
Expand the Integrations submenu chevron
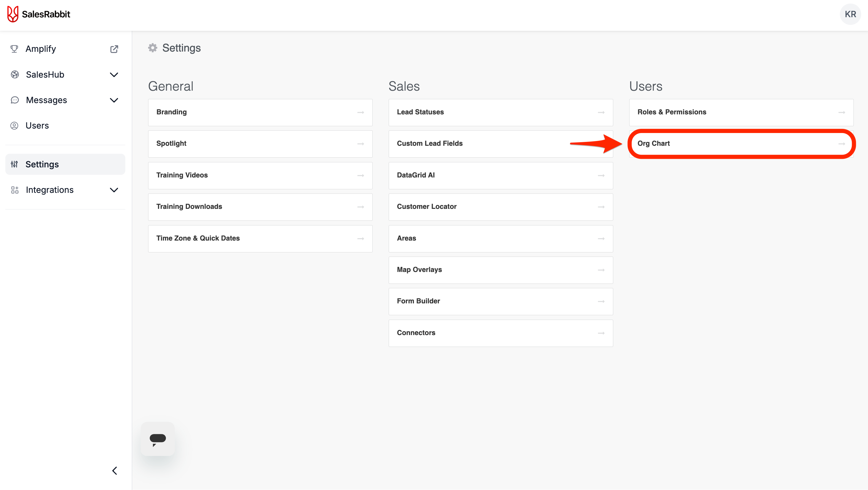pyautogui.click(x=114, y=190)
